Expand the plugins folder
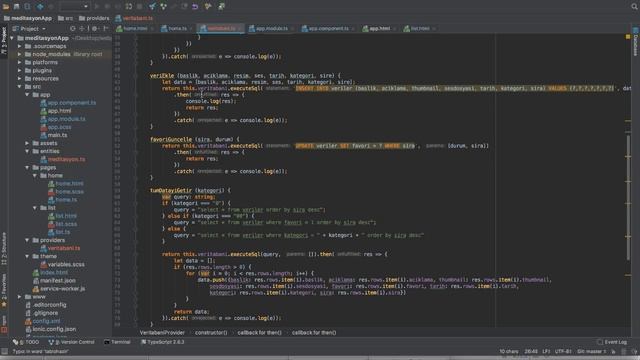The height and width of the screenshot is (360, 640). coord(20,71)
